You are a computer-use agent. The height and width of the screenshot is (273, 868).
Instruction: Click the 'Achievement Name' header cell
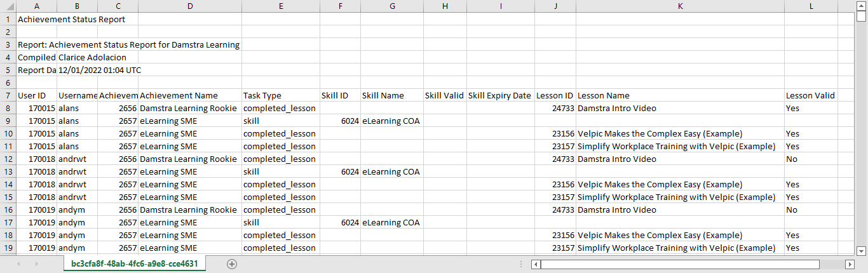pos(190,95)
